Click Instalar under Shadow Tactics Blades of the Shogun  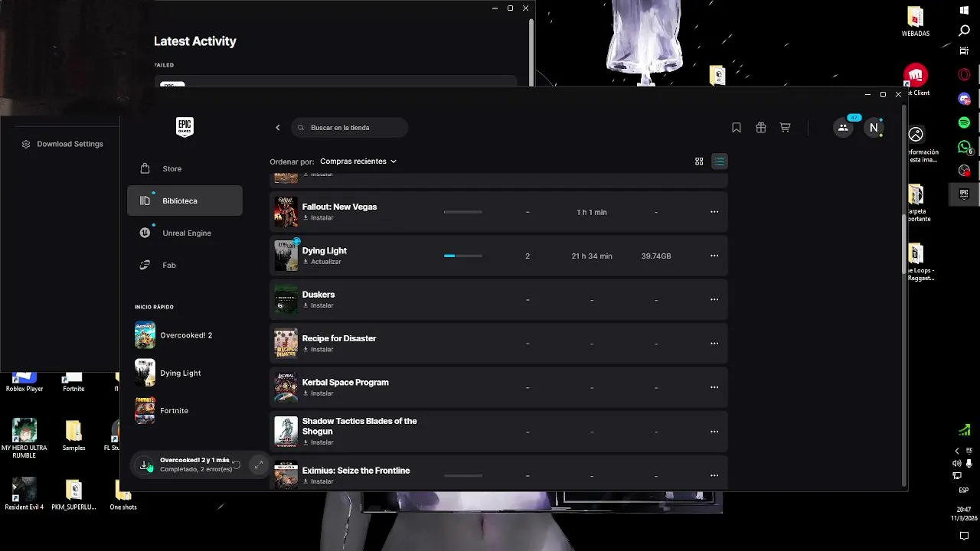click(318, 442)
